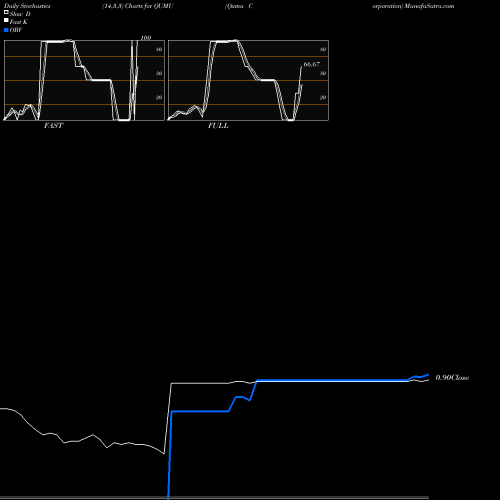Click the FULL chart label
Screen dimensions: 500x500
point(218,126)
